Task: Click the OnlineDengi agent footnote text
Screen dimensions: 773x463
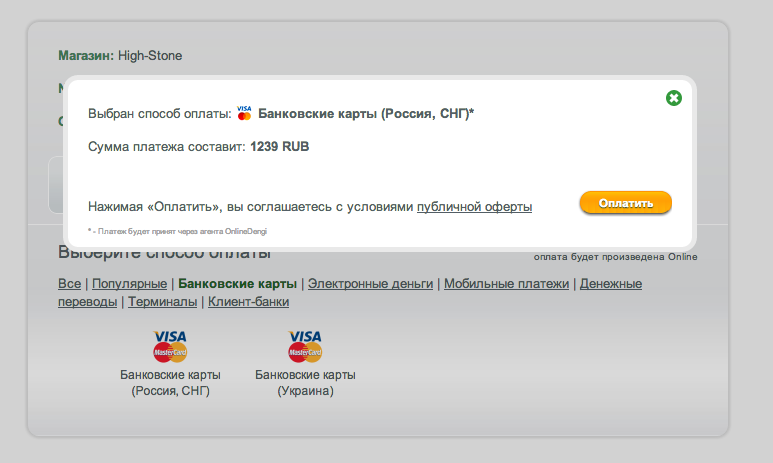Action: pyautogui.click(x=177, y=231)
